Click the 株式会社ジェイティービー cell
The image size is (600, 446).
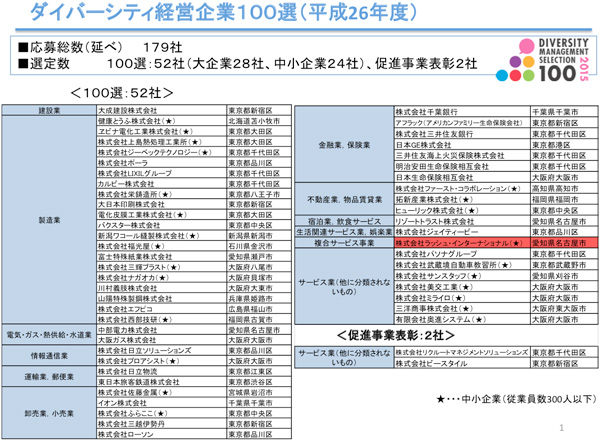tap(462, 232)
